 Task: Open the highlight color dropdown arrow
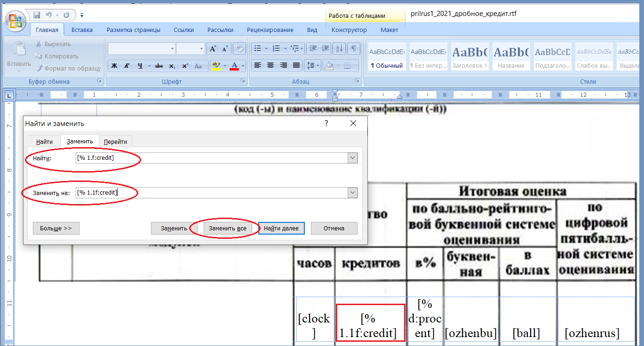(x=225, y=66)
